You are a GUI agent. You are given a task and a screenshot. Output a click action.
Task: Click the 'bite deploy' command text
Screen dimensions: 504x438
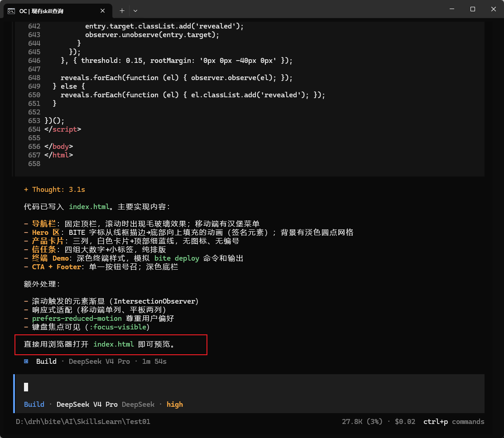(x=177, y=258)
